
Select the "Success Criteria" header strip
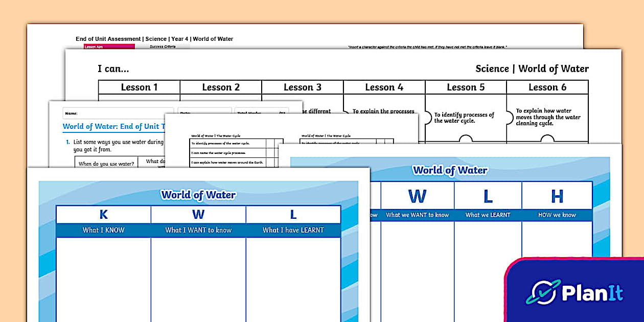point(164,47)
